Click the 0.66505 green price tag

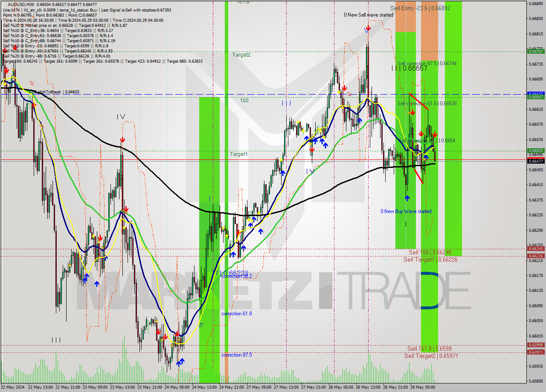pyautogui.click(x=536, y=150)
